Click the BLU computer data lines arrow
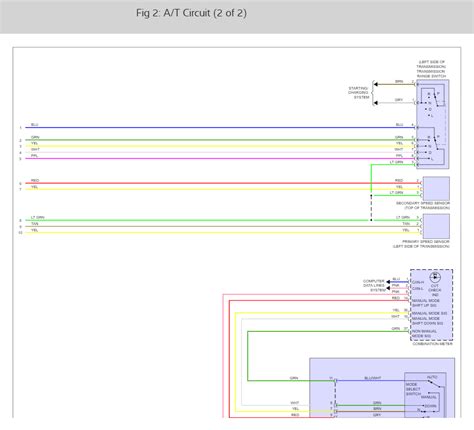 (388, 282)
